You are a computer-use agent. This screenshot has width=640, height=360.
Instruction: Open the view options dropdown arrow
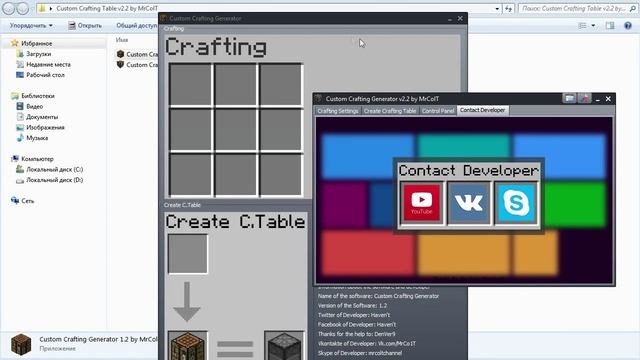coord(593,25)
